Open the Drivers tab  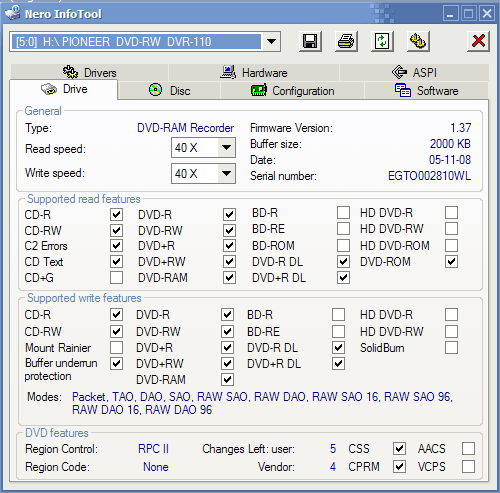click(x=89, y=72)
